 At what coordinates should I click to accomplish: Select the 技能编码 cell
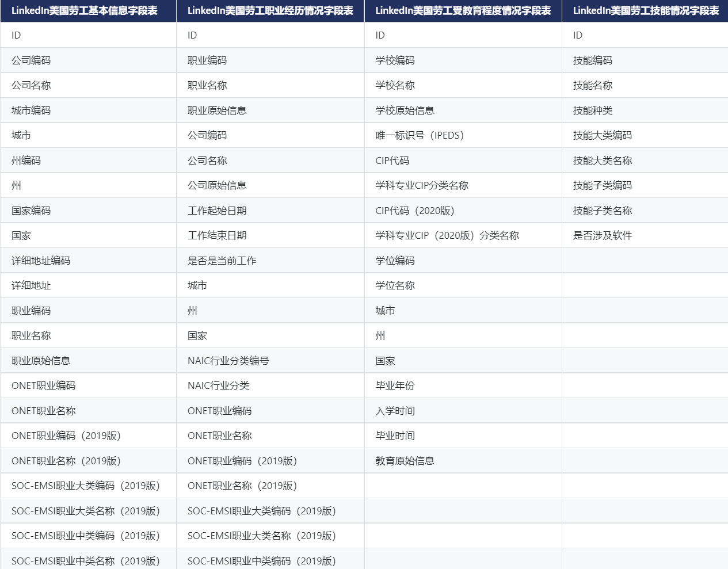(645, 60)
